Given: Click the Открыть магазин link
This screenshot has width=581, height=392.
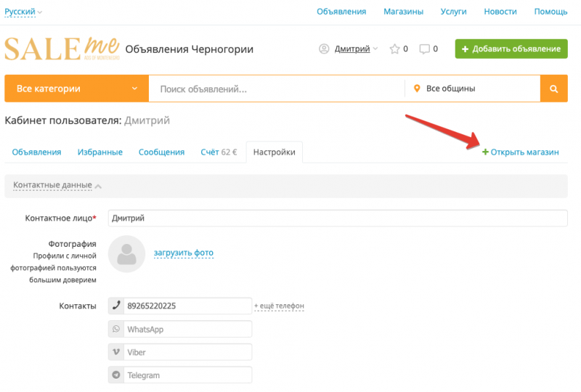Looking at the screenshot, I should click(x=521, y=152).
